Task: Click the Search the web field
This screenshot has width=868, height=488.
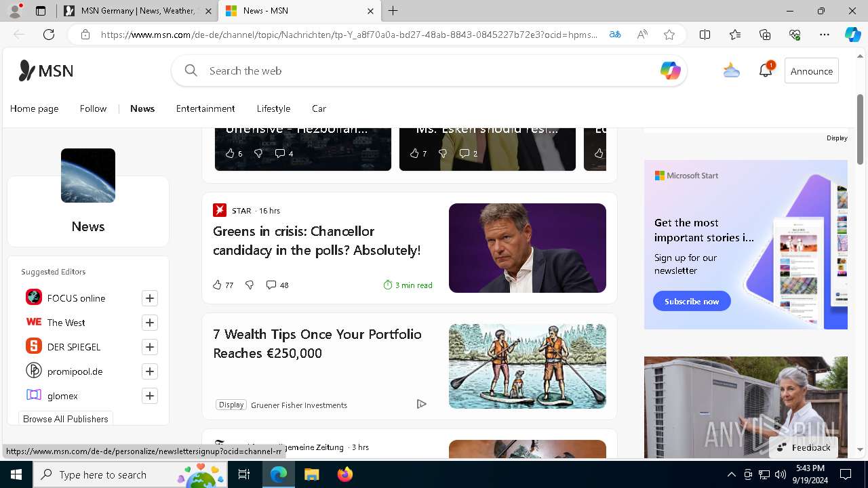Action: [x=429, y=70]
